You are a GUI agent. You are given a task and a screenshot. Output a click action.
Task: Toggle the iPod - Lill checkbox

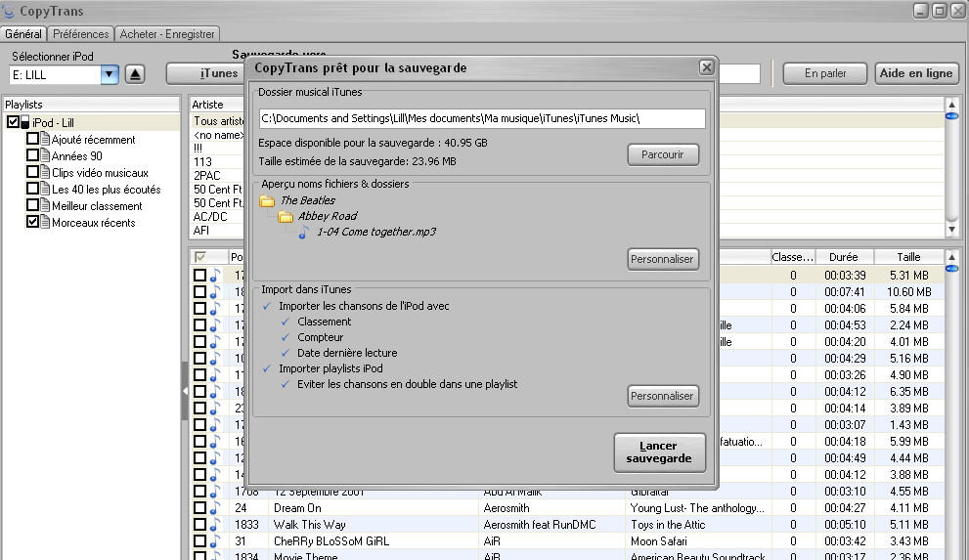coord(13,121)
